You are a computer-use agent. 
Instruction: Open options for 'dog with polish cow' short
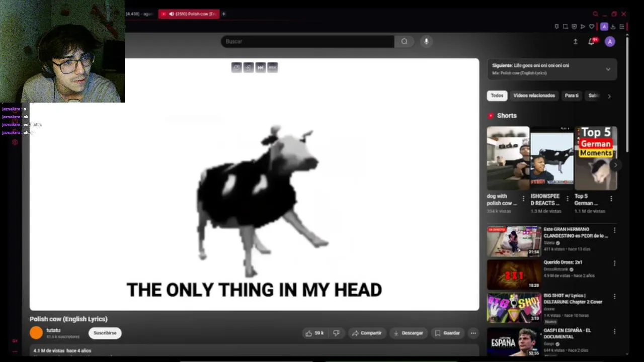(x=523, y=199)
